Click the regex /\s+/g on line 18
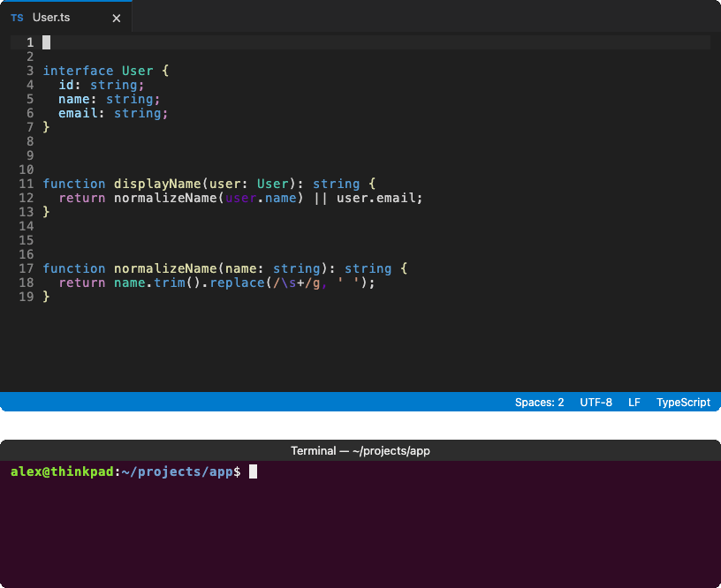721x588 pixels. tap(297, 283)
